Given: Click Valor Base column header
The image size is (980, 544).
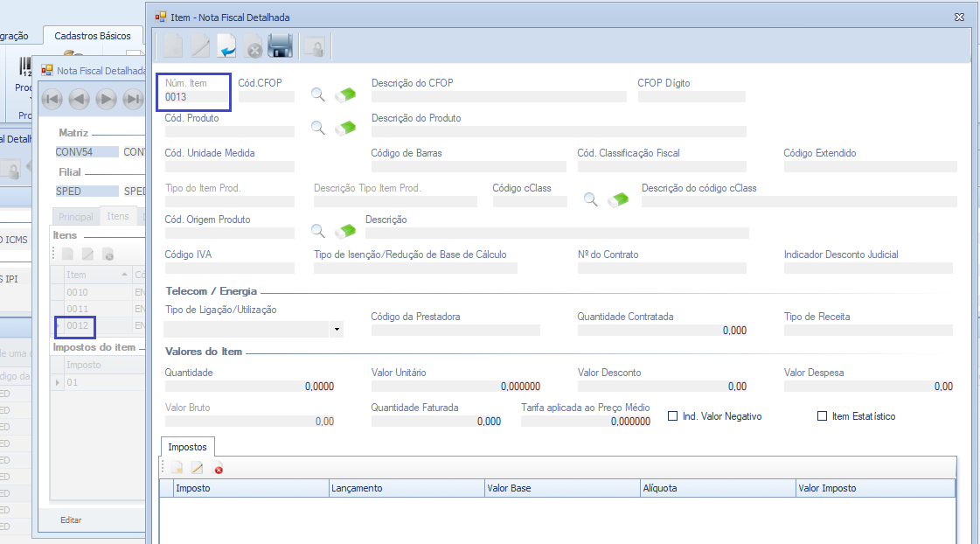Looking at the screenshot, I should tap(562, 488).
